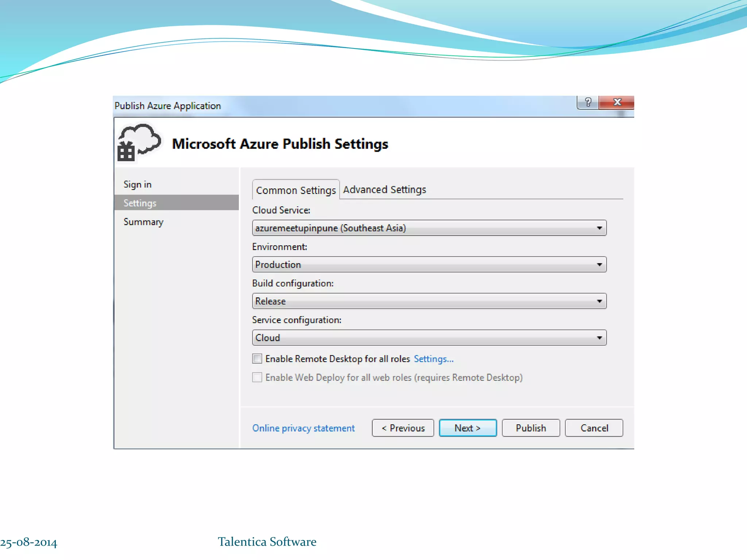
Task: Close the Publish Azure Application dialog
Action: click(x=617, y=102)
